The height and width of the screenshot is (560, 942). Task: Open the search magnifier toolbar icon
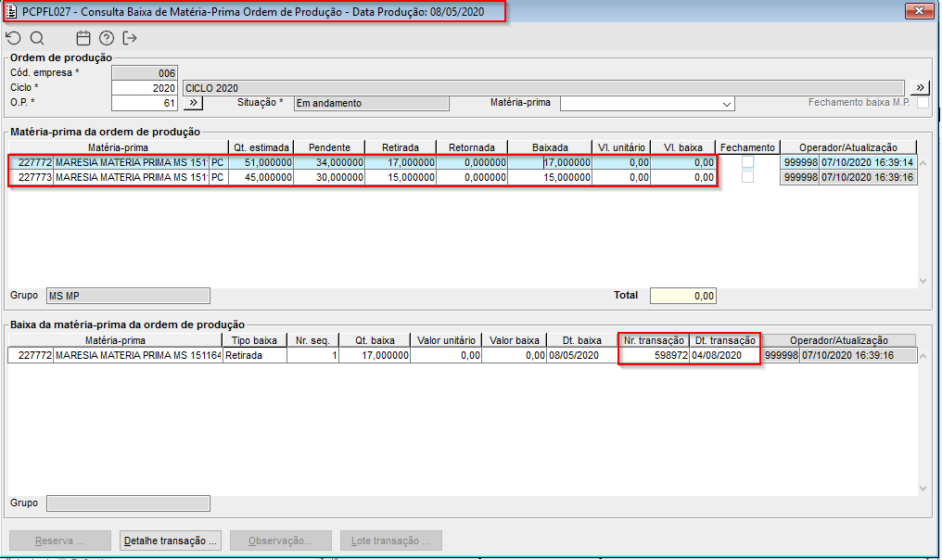[37, 38]
